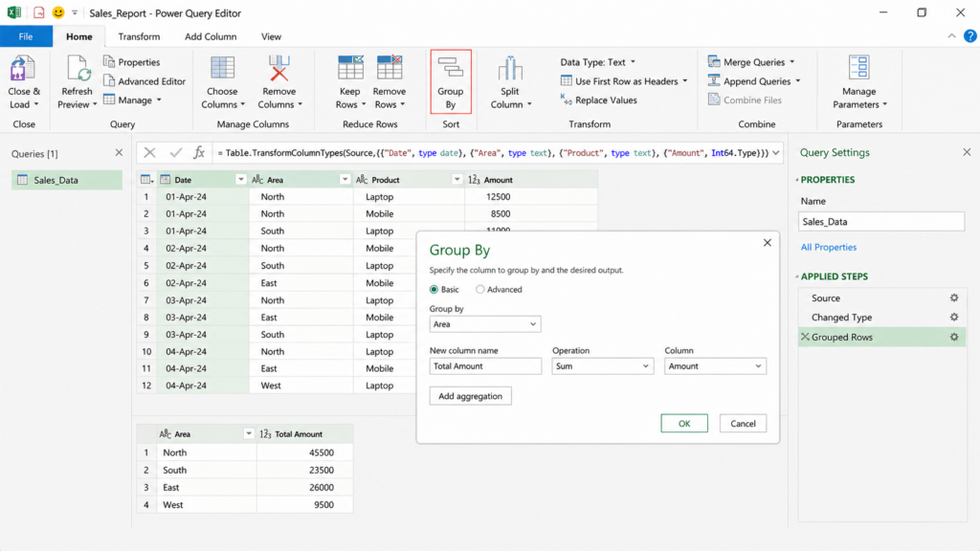This screenshot has height=551, width=980.
Task: Click the Choose Columns icon
Action: [222, 68]
